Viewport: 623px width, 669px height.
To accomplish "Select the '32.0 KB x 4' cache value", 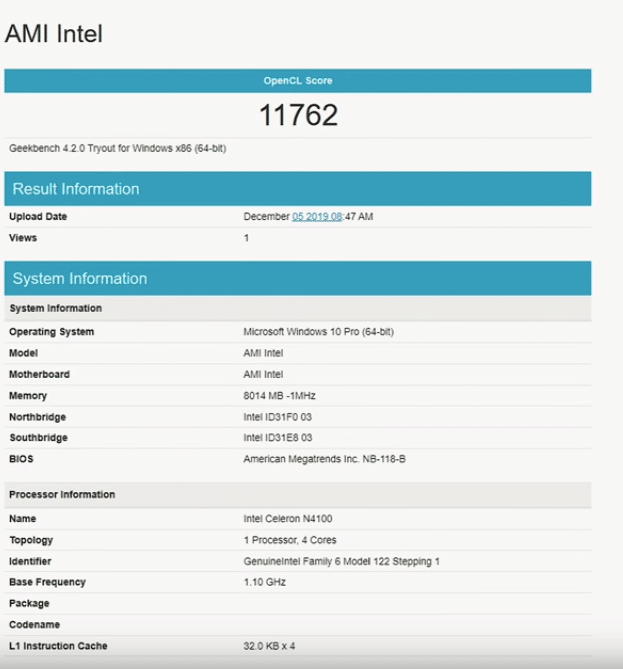I will click(269, 646).
